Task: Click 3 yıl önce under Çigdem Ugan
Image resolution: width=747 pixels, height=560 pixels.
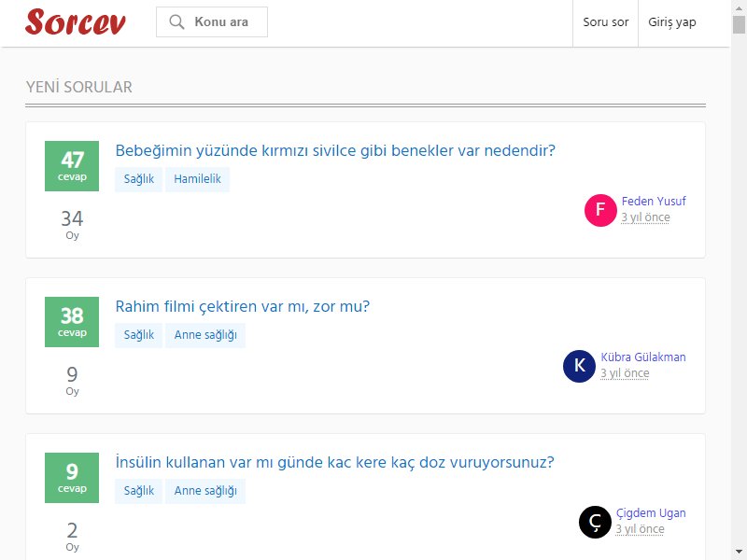Action: pyautogui.click(x=640, y=529)
